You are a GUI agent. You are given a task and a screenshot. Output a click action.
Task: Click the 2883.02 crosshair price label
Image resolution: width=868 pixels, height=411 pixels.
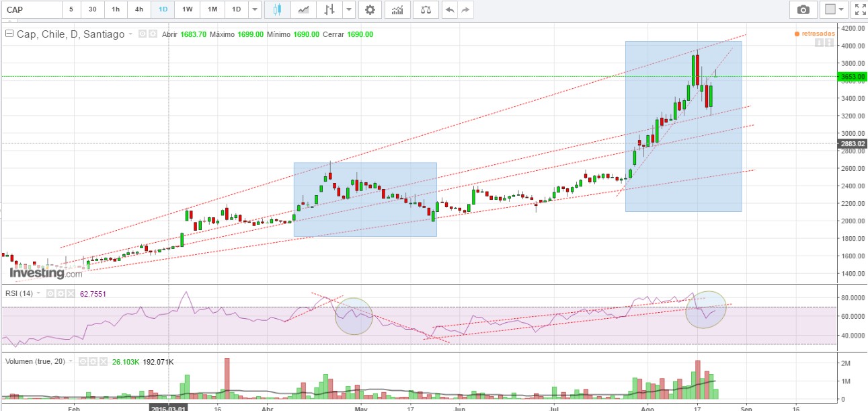tap(852, 143)
